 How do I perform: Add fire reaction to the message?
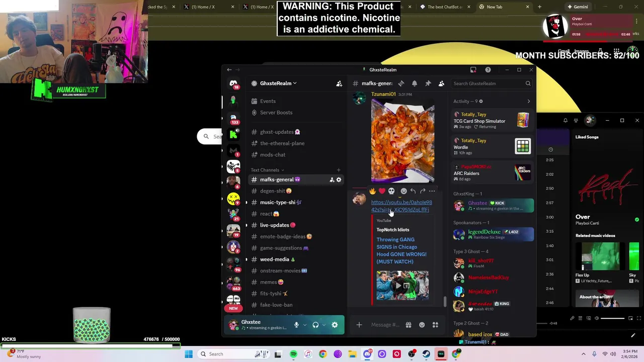pyautogui.click(x=372, y=191)
